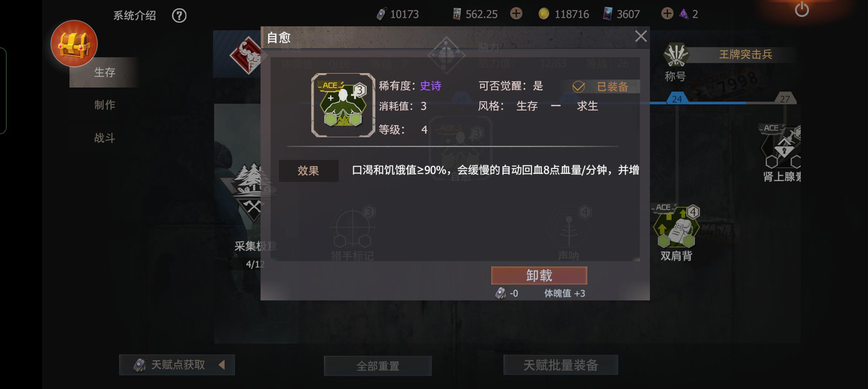This screenshot has height=389, width=868.
Task: Switch to the 生存 tab
Action: coord(104,72)
